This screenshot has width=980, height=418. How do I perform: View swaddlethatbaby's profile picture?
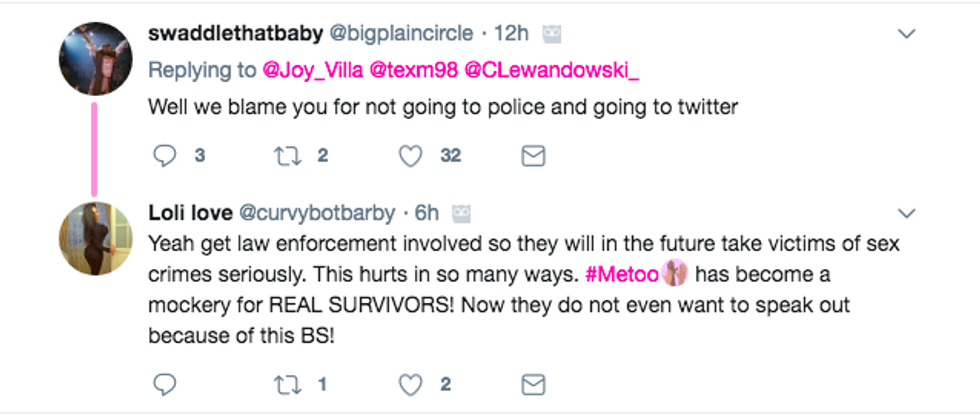point(95,59)
